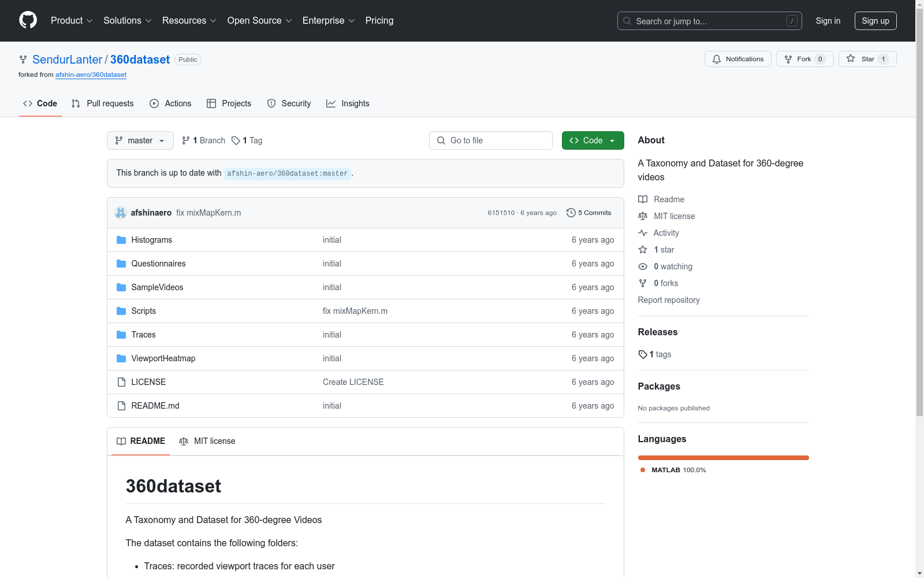Click the book icon beside Readme

[x=643, y=199]
